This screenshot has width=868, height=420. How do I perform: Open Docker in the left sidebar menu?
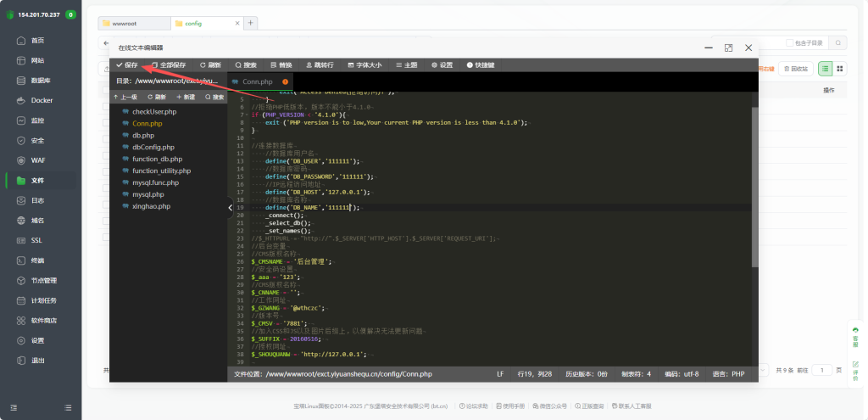(42, 100)
